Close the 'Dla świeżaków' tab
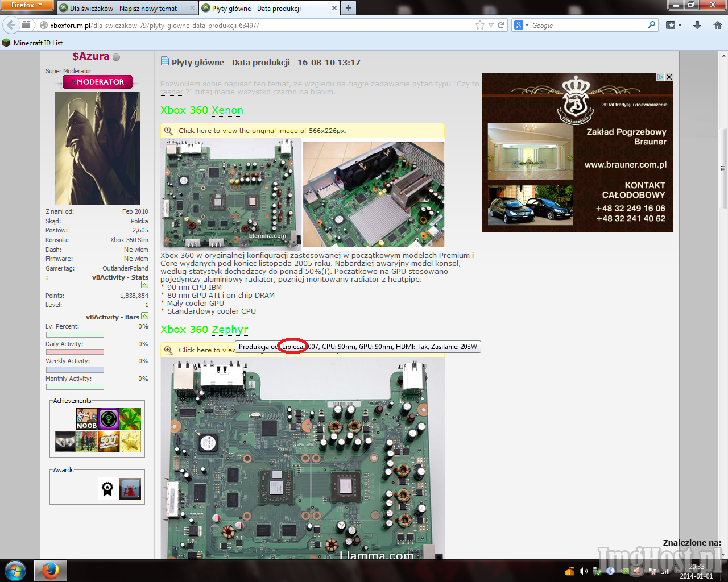This screenshot has height=582, width=728. (192, 8)
